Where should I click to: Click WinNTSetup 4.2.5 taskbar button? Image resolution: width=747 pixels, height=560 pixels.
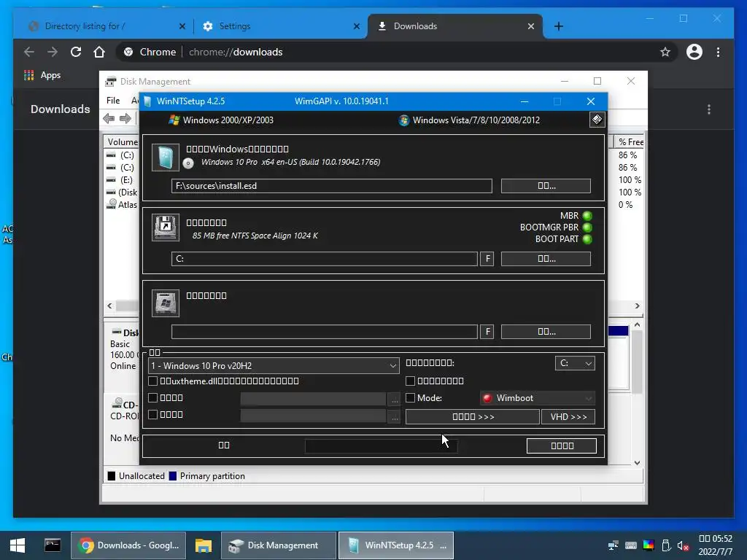point(396,545)
